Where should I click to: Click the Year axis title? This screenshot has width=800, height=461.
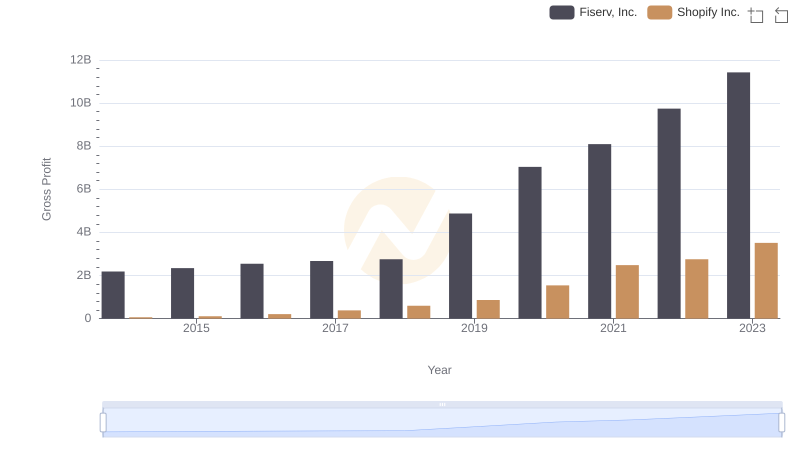pos(439,370)
